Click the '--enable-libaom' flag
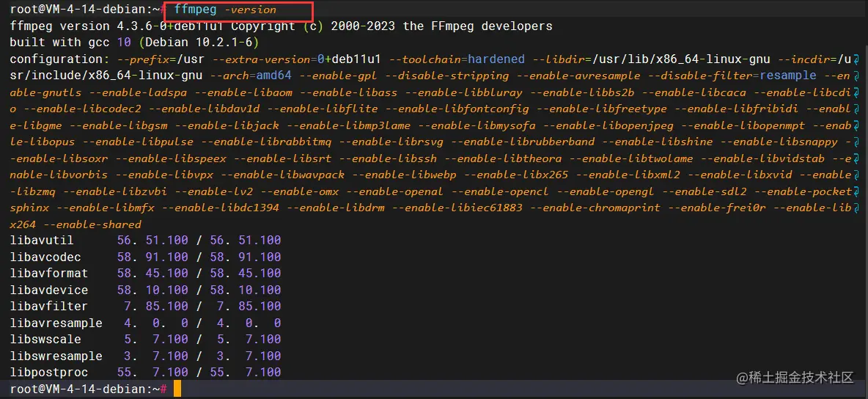 click(243, 92)
